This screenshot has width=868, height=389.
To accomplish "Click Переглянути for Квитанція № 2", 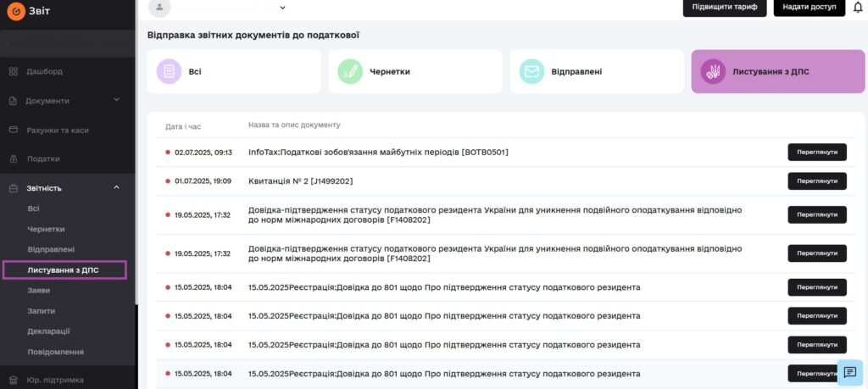I will pyautogui.click(x=817, y=181).
